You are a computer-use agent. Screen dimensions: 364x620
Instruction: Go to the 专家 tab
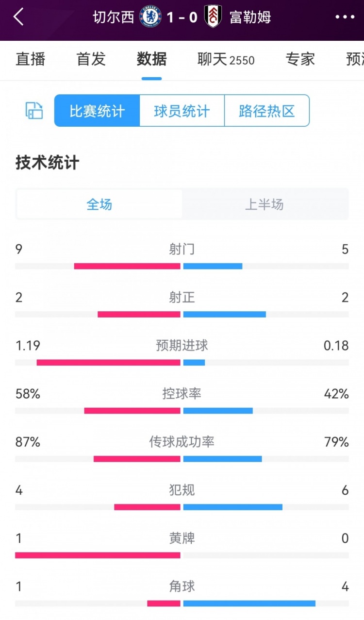300,59
